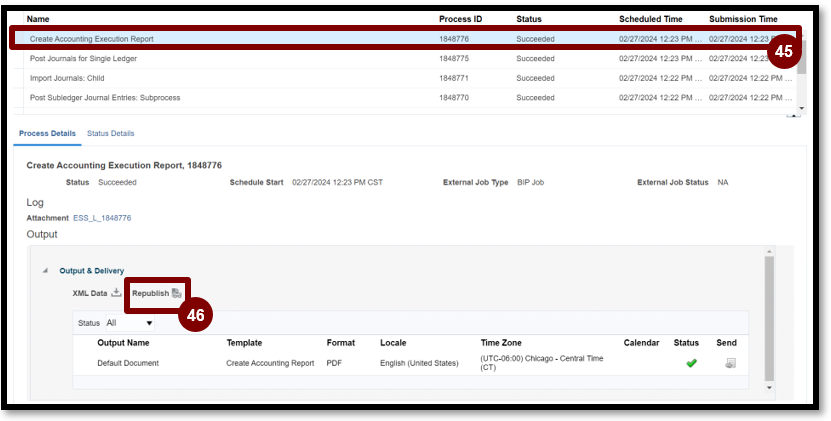
Task: Click the Republish text label
Action: pyautogui.click(x=151, y=293)
